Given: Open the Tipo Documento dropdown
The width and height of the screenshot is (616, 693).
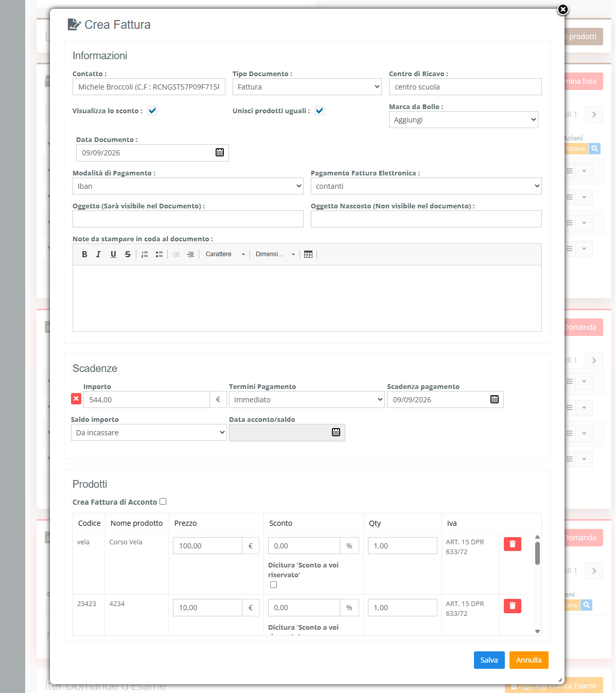Looking at the screenshot, I should click(x=307, y=87).
